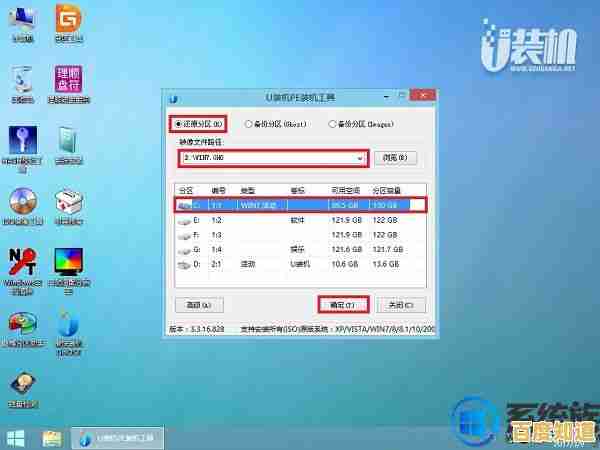Activate the U装机 tool taskbar button
The width and height of the screenshot is (600, 450).
[x=117, y=437]
